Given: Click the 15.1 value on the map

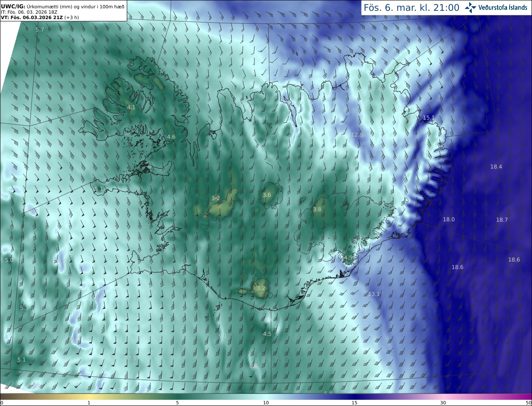Looking at the screenshot, I should 429,118.
